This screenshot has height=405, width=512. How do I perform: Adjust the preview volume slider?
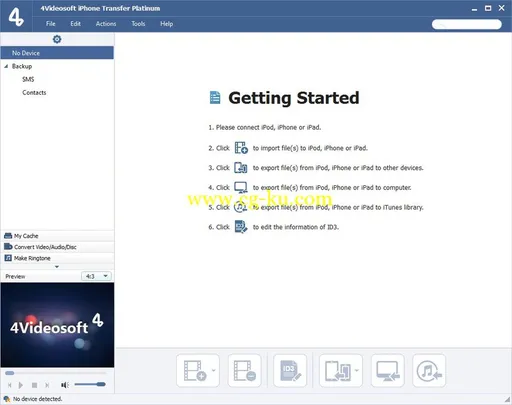(90, 384)
